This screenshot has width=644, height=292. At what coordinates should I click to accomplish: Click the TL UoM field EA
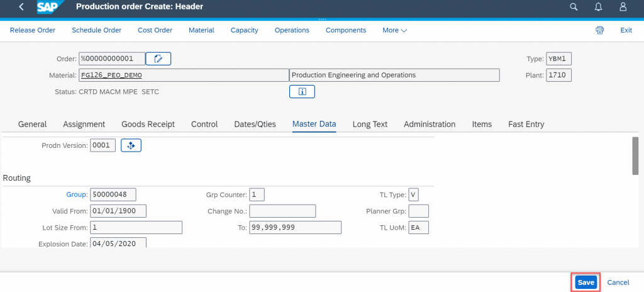tap(419, 227)
